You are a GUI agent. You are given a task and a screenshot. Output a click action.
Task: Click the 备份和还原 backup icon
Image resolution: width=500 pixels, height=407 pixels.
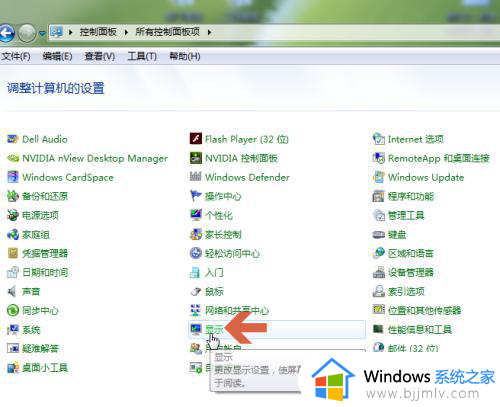coord(13,196)
